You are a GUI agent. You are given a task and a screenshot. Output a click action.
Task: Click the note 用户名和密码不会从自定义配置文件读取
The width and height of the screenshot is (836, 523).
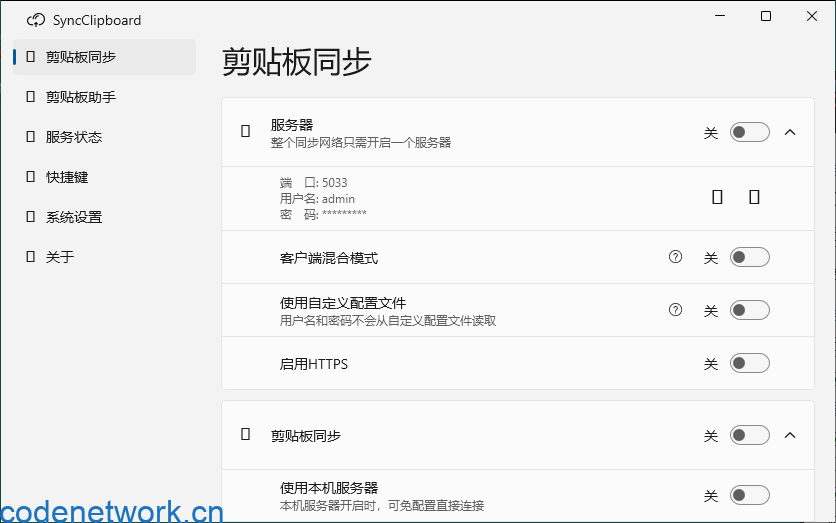coord(388,320)
